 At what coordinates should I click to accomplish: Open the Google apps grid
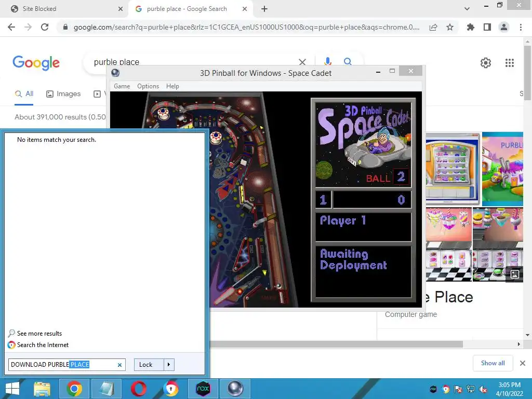510,63
